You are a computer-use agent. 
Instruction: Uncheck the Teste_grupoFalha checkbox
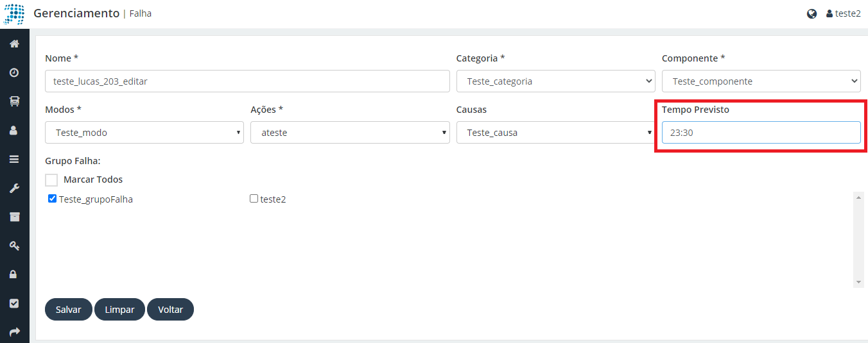click(x=53, y=199)
